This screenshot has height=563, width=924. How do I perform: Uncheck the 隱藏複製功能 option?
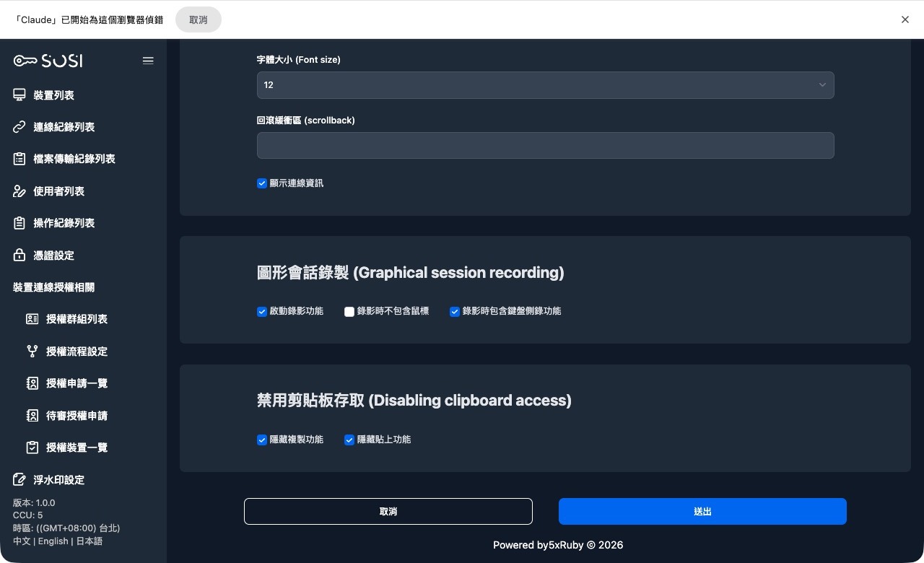(x=262, y=440)
